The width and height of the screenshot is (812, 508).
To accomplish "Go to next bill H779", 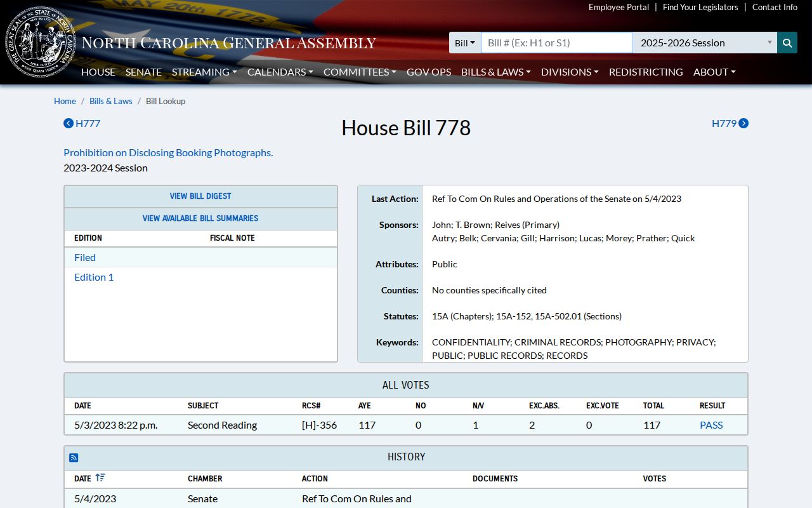I will point(730,123).
